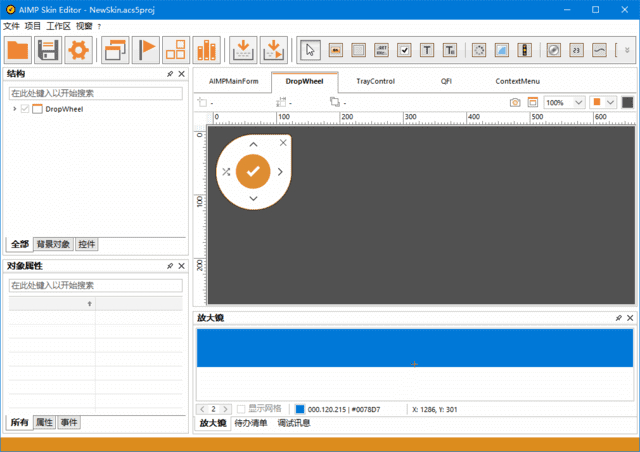Screen dimensions: 640x452
Task: Toggle the DropWheel tree item checkbox
Action: pos(25,109)
